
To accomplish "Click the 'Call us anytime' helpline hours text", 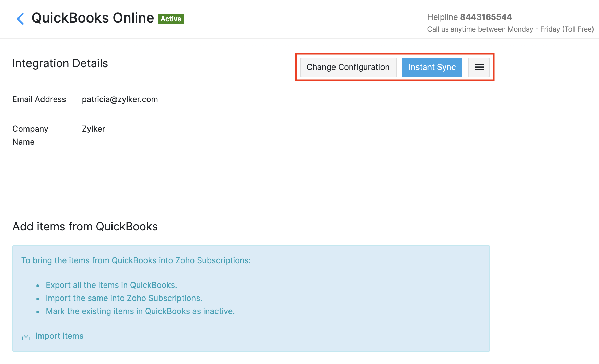I will coord(510,29).
